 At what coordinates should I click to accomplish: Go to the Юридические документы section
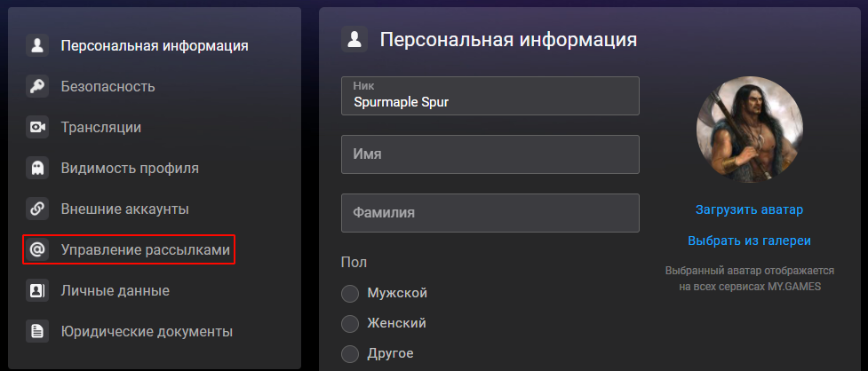pos(147,332)
